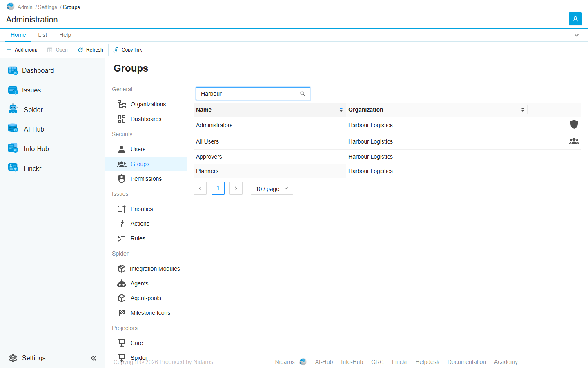Click the Users person icon
This screenshot has height=368, width=588.
122,149
